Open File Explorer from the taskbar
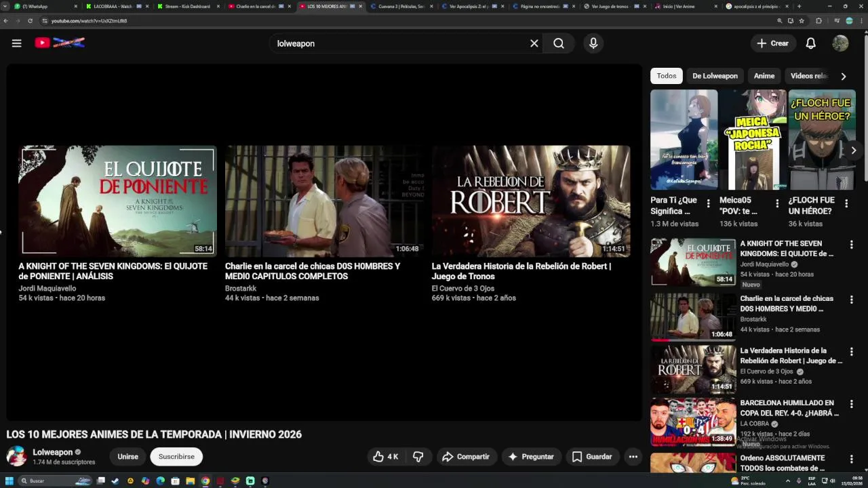Image resolution: width=868 pixels, height=488 pixels. click(191, 481)
